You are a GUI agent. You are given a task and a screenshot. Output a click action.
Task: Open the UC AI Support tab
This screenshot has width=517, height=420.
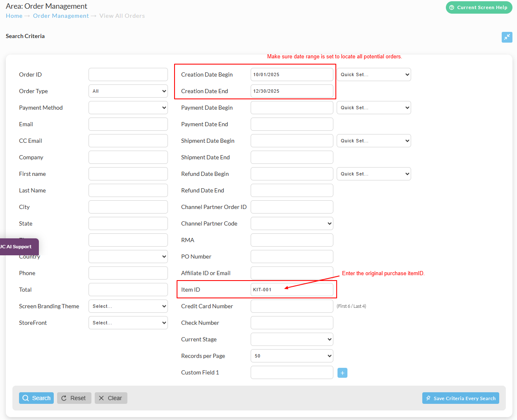click(x=18, y=247)
